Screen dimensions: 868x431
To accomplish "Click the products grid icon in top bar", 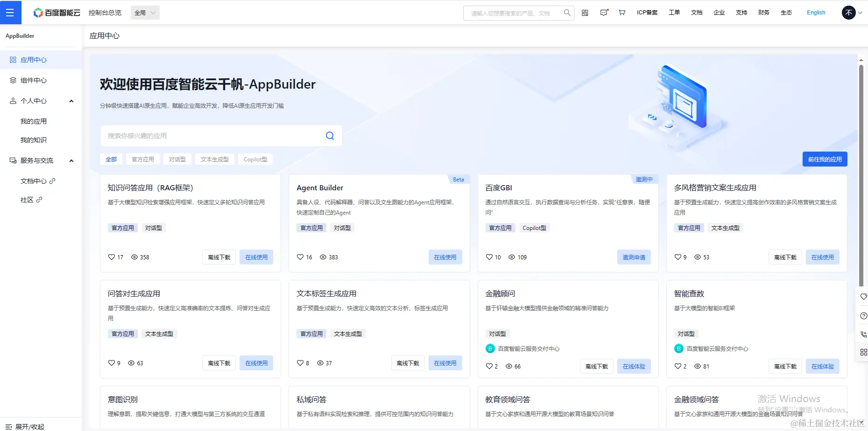I will point(585,13).
